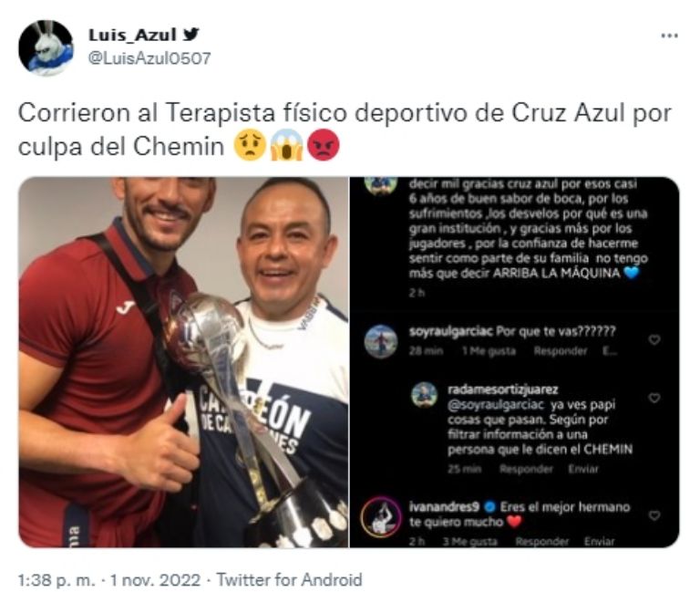Open radamesortizjuarez profile avatar
The width and height of the screenshot is (700, 592).
point(424,395)
